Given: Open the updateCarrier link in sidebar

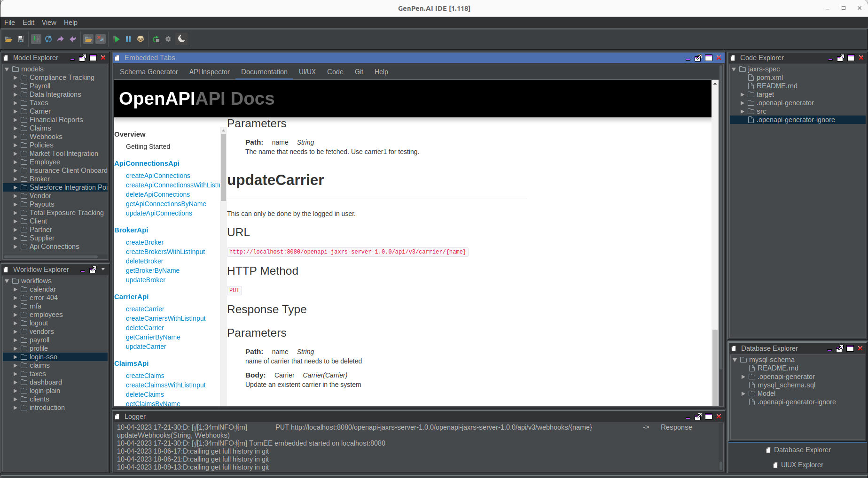Looking at the screenshot, I should coord(146,347).
